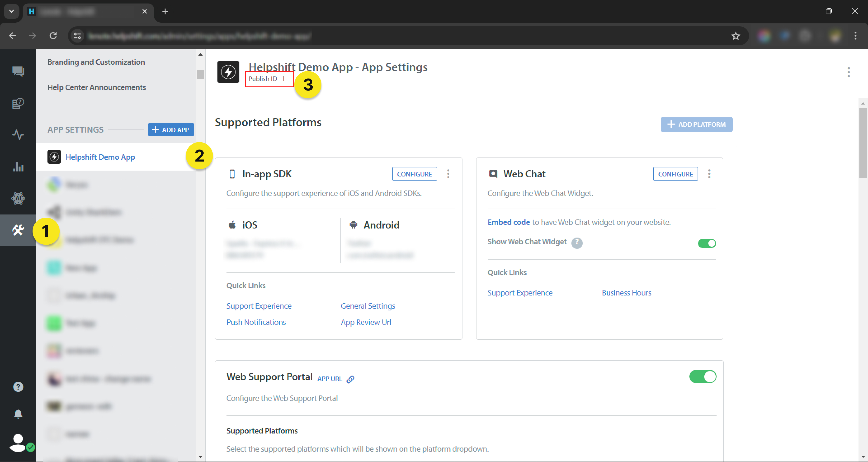
Task: Open App Settings header kebab menu
Action: (849, 72)
